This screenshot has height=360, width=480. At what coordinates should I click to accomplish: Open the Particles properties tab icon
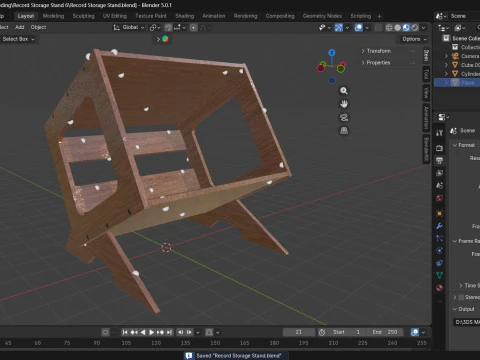[439, 238]
